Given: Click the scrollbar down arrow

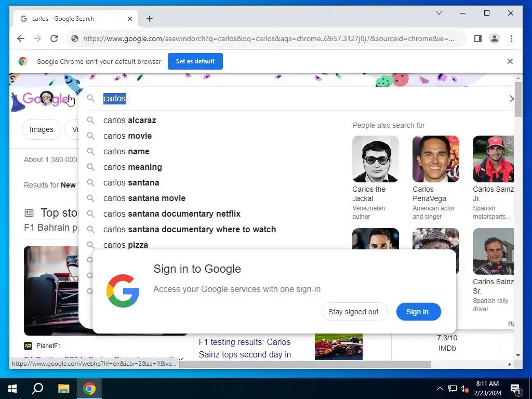Looking at the screenshot, I should [518, 355].
